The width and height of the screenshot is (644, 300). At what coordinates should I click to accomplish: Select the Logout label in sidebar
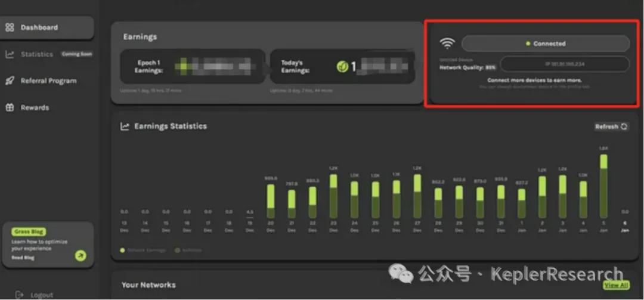(42, 295)
